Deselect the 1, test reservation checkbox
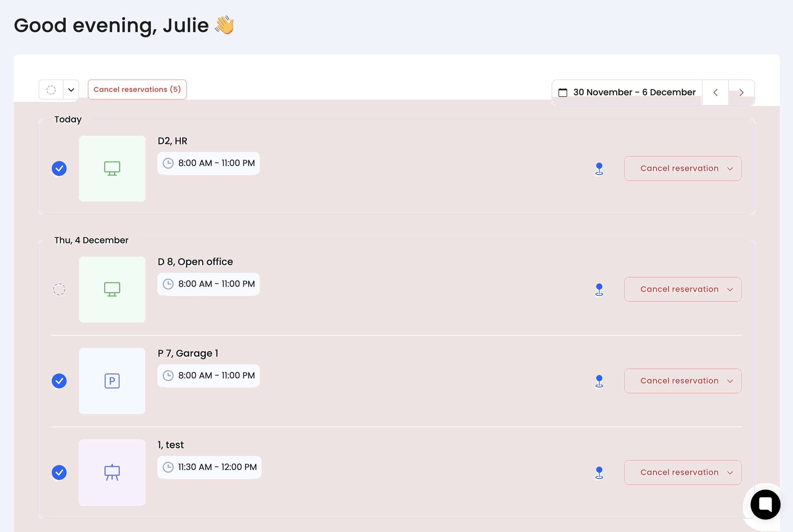 [59, 473]
